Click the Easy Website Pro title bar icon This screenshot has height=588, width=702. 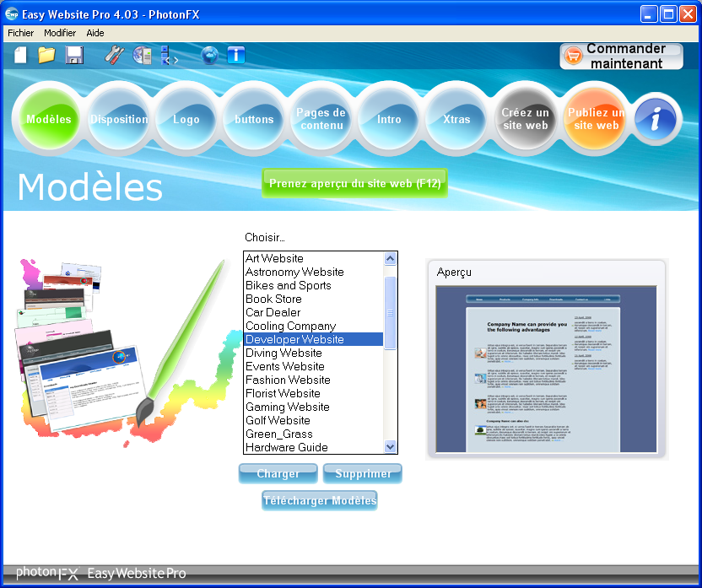pyautogui.click(x=11, y=13)
